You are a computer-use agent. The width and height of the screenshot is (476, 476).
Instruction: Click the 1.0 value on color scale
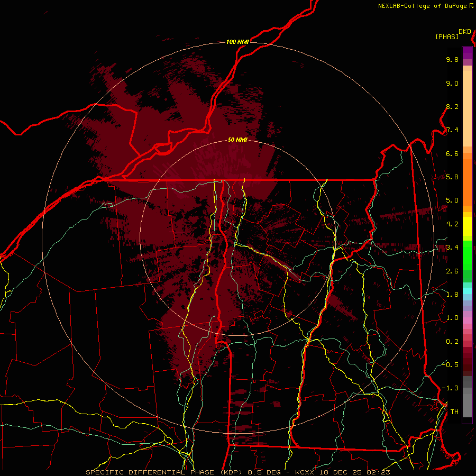click(x=452, y=318)
